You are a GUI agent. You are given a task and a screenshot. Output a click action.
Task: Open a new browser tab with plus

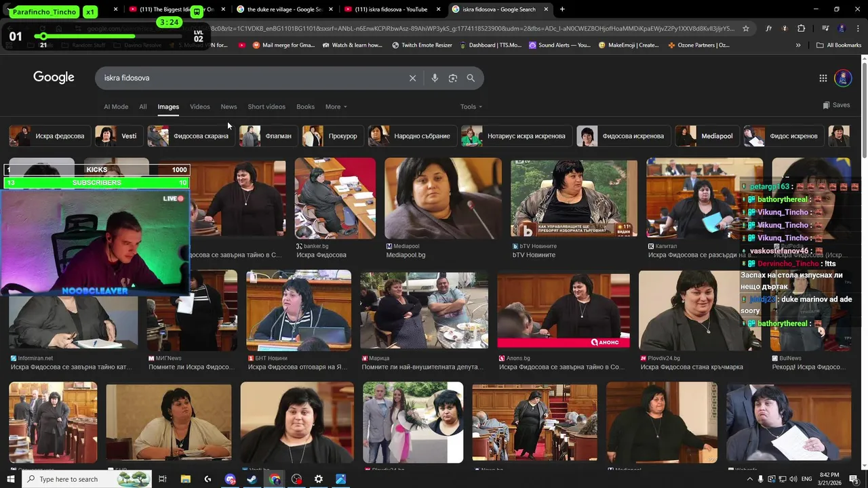pyautogui.click(x=562, y=9)
